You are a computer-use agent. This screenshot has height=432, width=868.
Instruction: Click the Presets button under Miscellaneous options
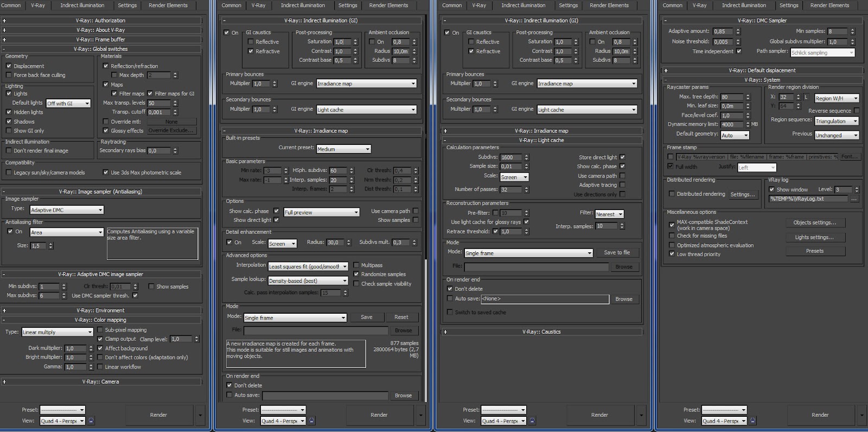click(x=815, y=251)
